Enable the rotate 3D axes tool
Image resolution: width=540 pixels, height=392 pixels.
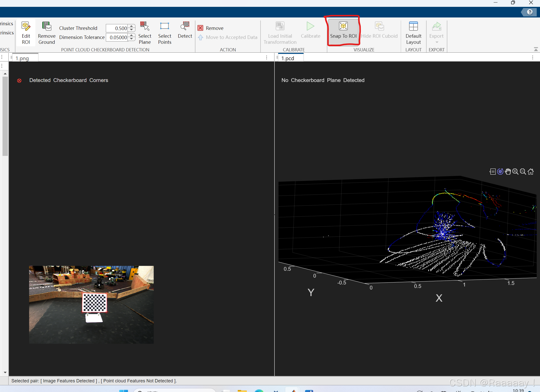click(500, 172)
